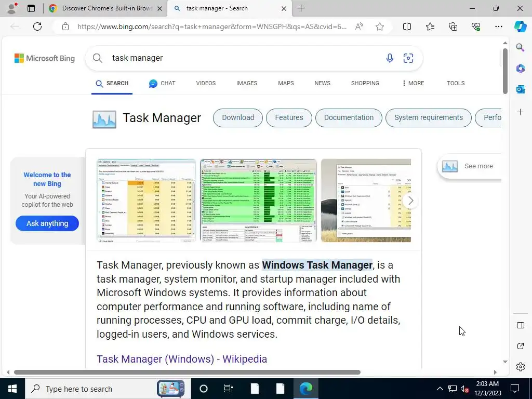Add a sidebar app with plus icon
This screenshot has height=399, width=532.
point(520,112)
